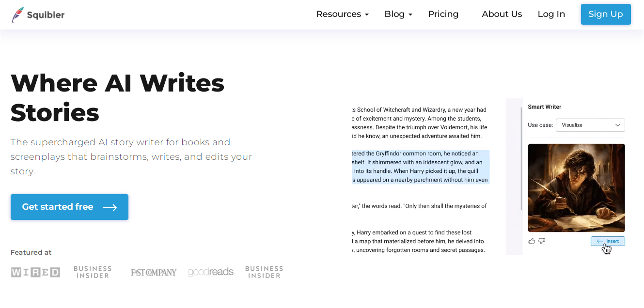Click the WIRED logo
This screenshot has height=308, width=644.
tap(35, 272)
